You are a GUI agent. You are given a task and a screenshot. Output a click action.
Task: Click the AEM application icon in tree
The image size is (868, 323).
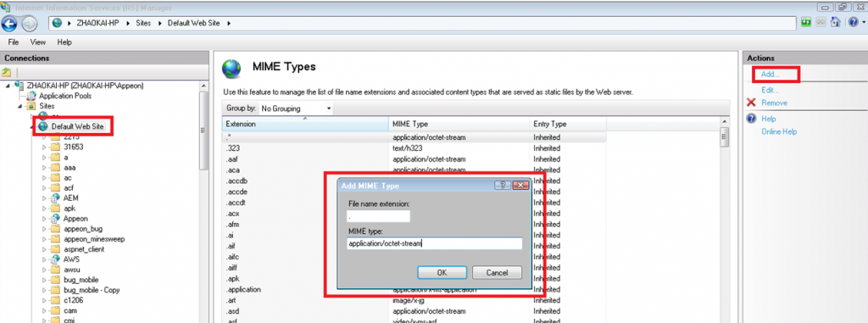point(55,198)
